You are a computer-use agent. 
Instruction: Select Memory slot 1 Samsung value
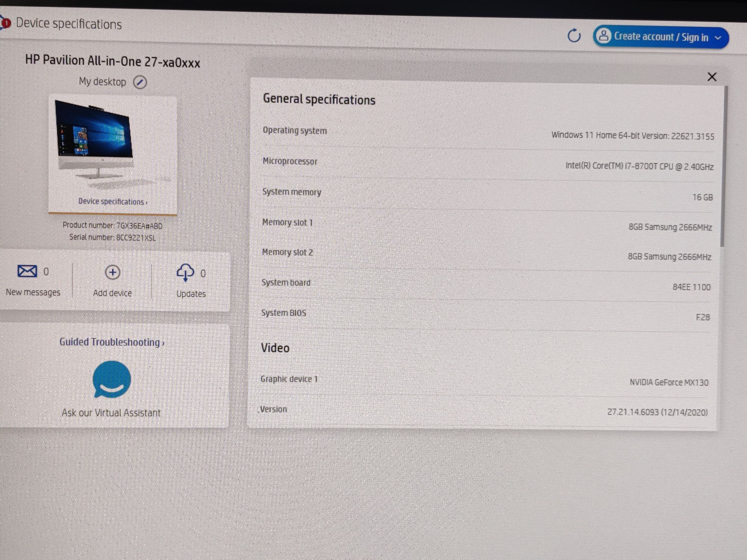click(670, 227)
